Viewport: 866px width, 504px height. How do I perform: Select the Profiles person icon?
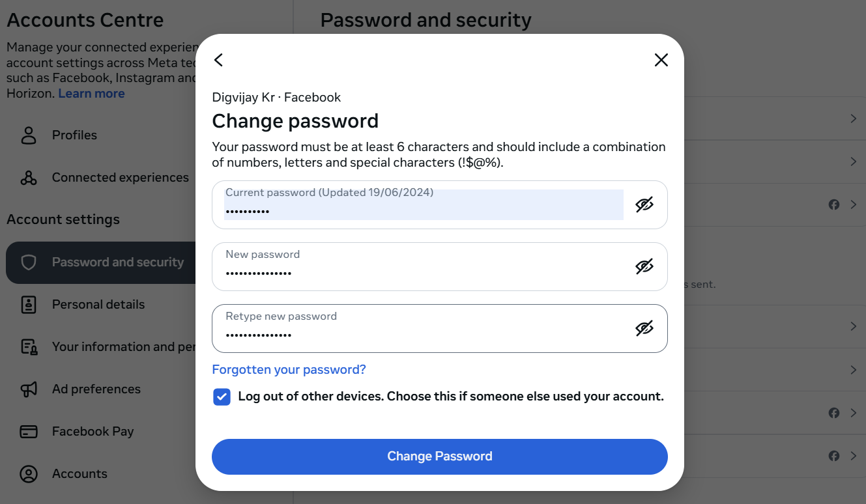(x=28, y=135)
